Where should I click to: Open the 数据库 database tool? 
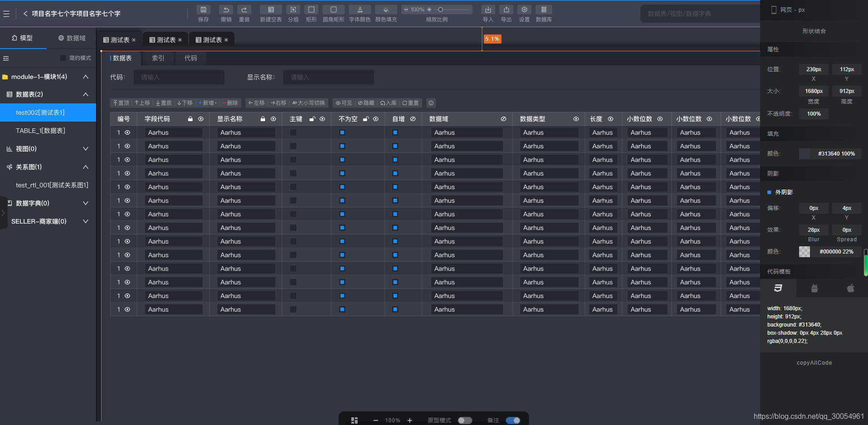click(544, 10)
